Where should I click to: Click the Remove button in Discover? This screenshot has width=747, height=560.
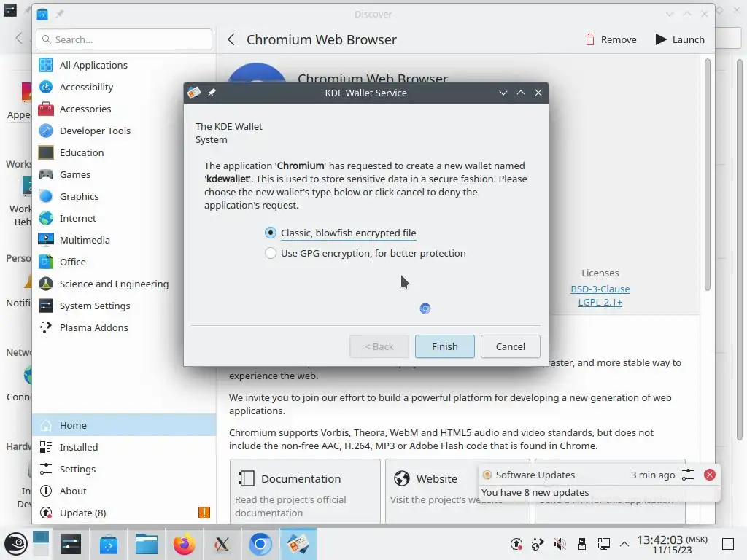611,39
